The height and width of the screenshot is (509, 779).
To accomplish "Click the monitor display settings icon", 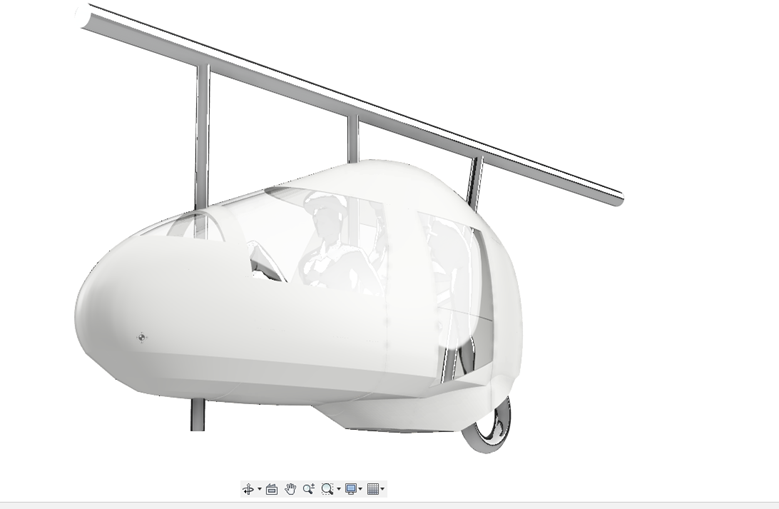I will click(x=351, y=489).
